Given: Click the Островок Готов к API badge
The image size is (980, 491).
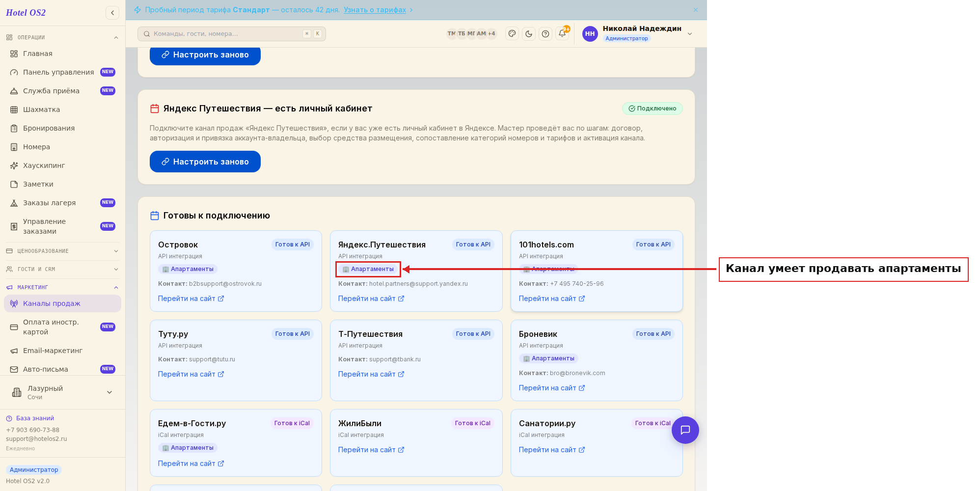Looking at the screenshot, I should (293, 245).
